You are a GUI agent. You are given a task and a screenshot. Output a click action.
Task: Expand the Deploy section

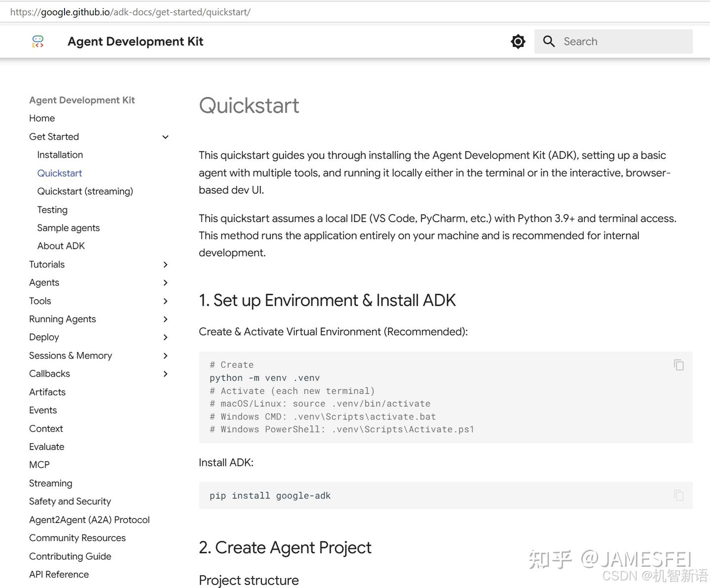point(165,337)
